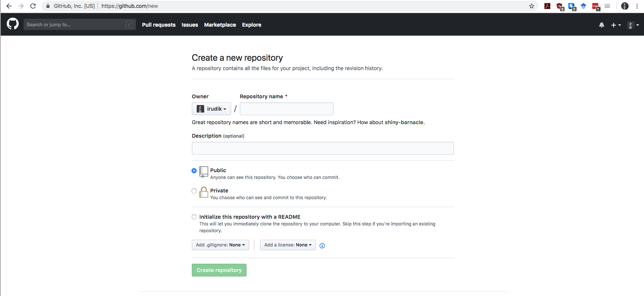Open the notifications bell
The width and height of the screenshot is (644, 296).
pyautogui.click(x=601, y=25)
